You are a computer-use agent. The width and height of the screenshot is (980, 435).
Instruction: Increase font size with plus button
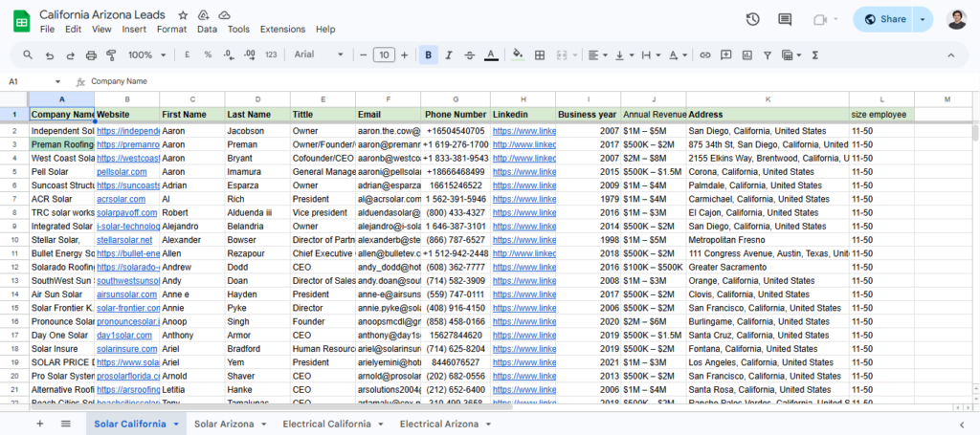coord(405,54)
